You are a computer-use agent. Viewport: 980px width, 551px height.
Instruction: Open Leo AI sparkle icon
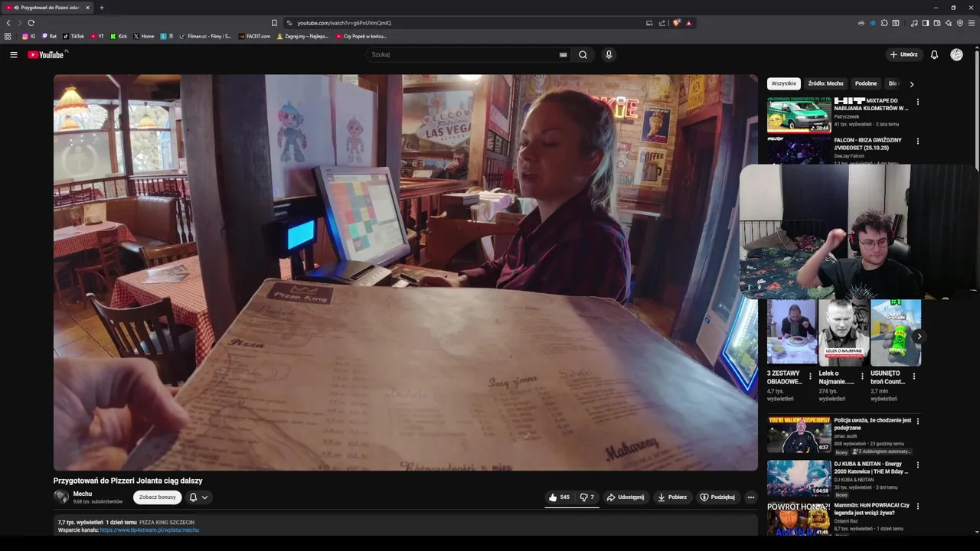tap(948, 23)
